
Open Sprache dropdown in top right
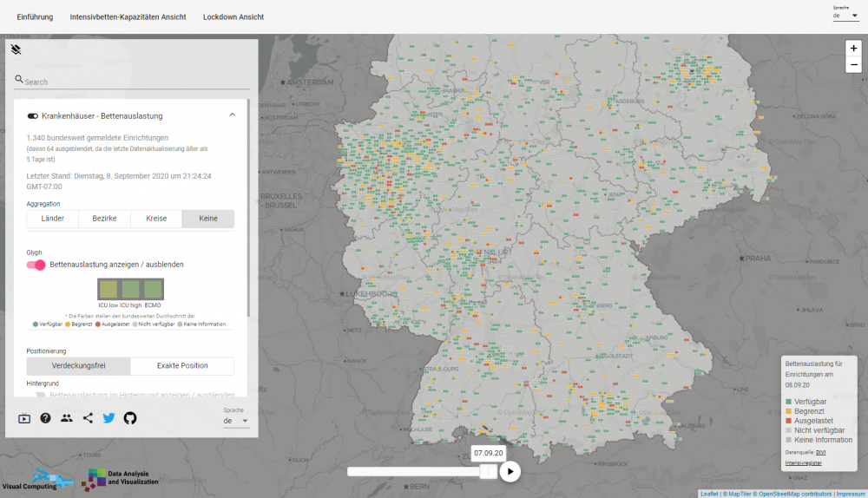point(845,16)
